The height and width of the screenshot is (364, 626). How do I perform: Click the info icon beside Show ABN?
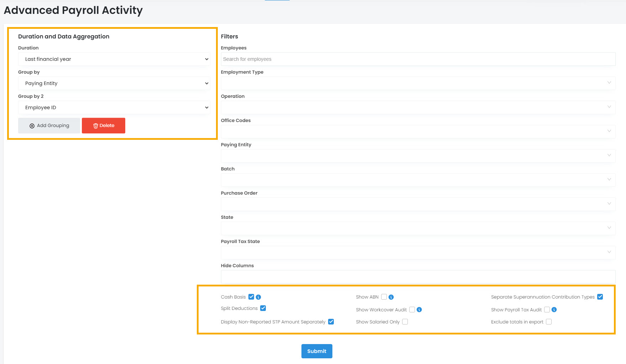point(391,297)
